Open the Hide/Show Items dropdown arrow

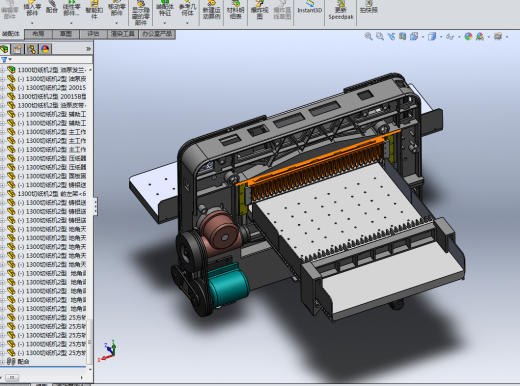point(459,37)
